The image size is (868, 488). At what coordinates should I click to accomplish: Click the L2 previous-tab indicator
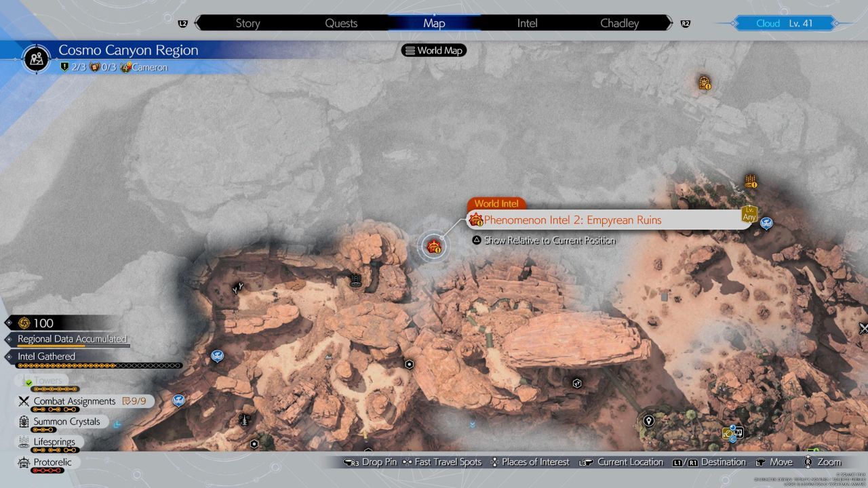pyautogui.click(x=182, y=24)
